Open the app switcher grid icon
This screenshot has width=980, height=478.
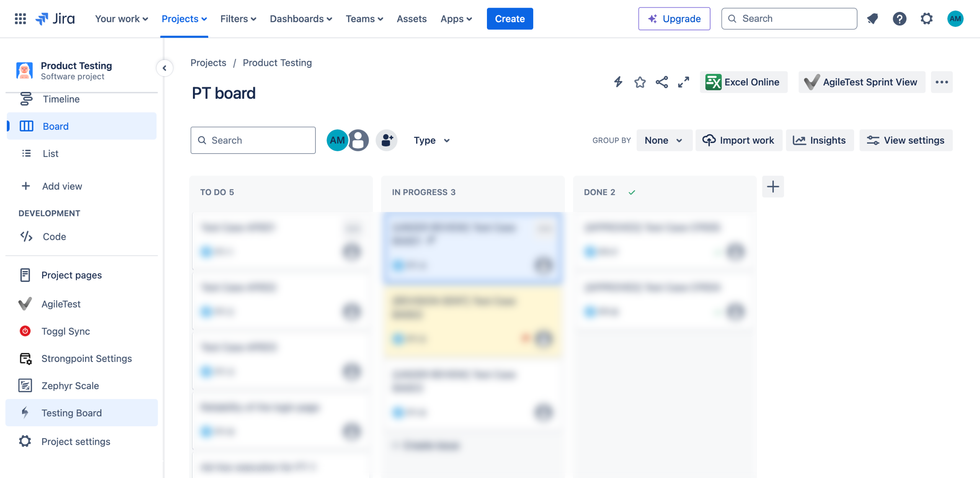point(20,18)
